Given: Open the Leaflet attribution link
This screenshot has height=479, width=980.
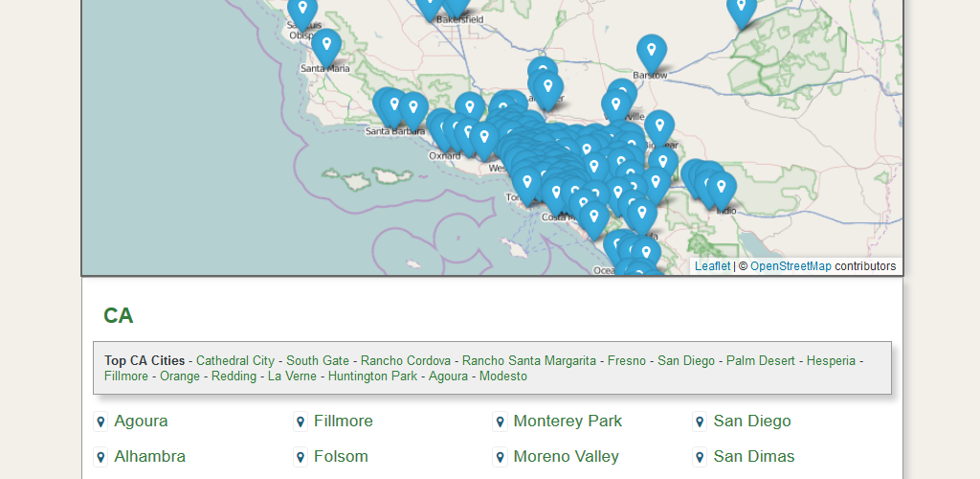Looking at the screenshot, I should 712,266.
